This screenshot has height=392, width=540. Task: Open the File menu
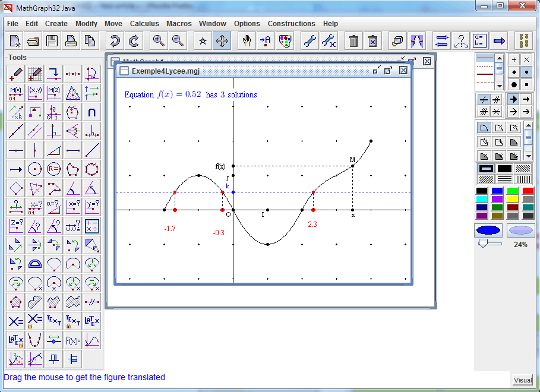(x=12, y=24)
